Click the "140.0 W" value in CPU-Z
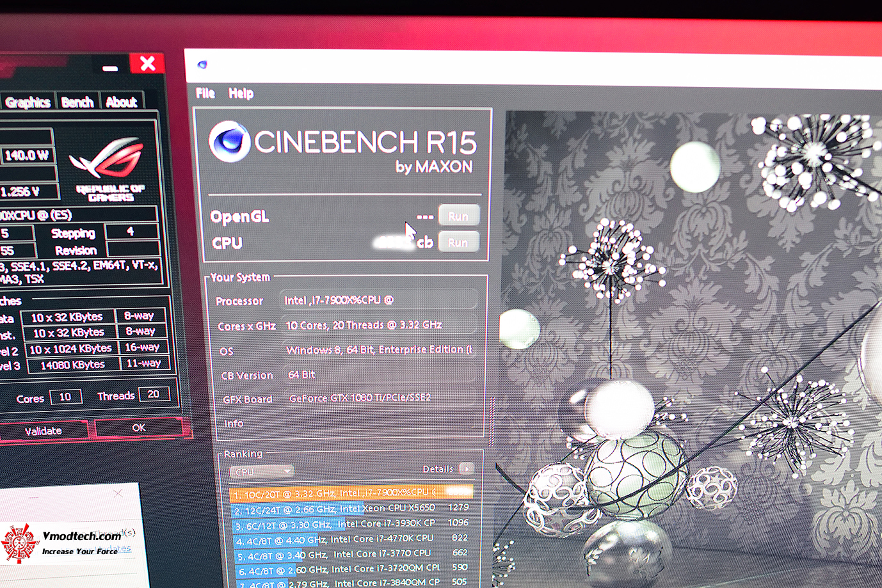This screenshot has width=882, height=588. pos(26,155)
